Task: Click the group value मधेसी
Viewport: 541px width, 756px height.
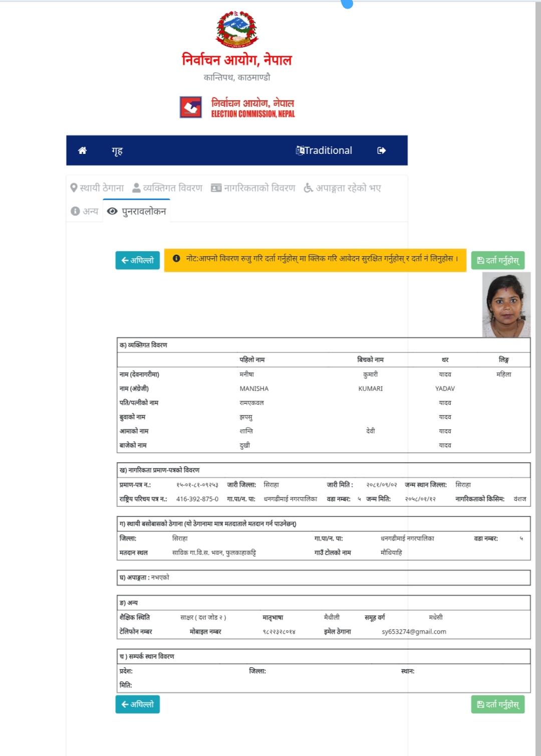Action: click(436, 617)
